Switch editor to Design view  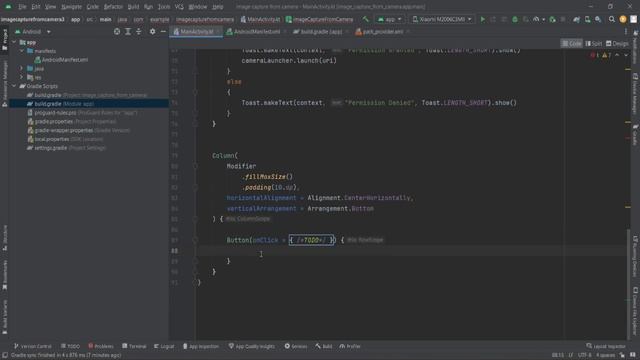[617, 44]
